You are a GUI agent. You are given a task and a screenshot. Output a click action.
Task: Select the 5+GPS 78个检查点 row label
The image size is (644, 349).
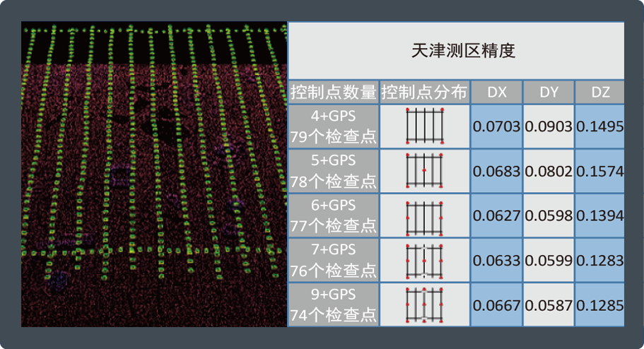[x=334, y=171]
